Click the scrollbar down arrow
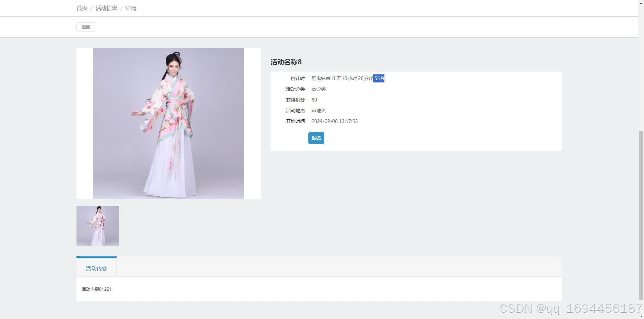Image resolution: width=644 pixels, height=319 pixels. pos(641,316)
